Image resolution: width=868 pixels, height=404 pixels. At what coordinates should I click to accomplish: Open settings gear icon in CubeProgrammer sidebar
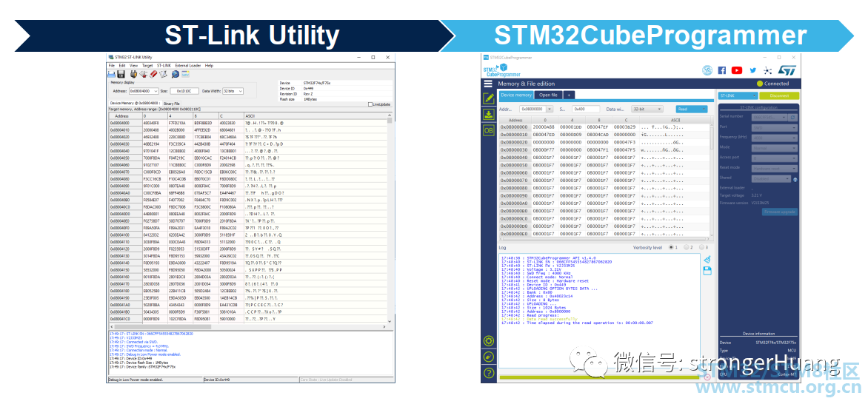489,341
